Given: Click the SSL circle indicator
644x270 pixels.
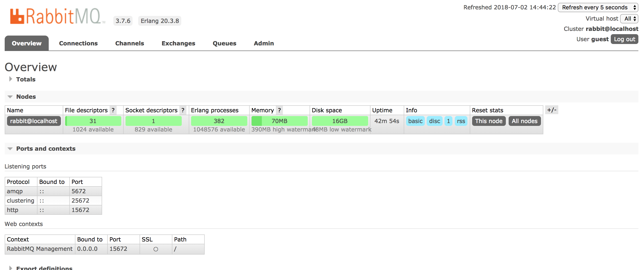Looking at the screenshot, I should click(155, 249).
